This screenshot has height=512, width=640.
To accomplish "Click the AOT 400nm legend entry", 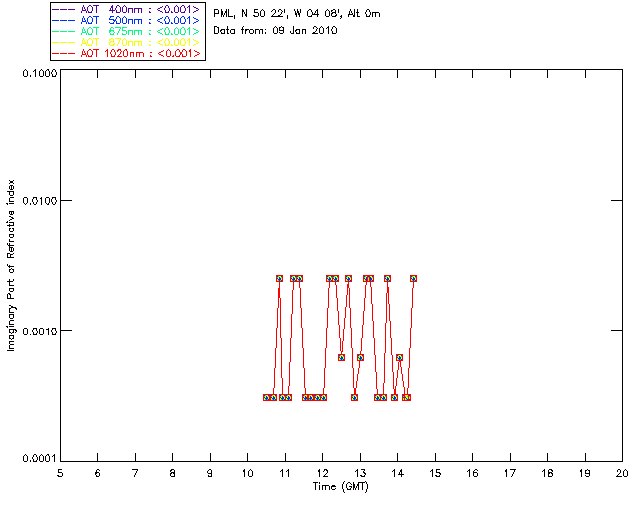I will [126, 9].
